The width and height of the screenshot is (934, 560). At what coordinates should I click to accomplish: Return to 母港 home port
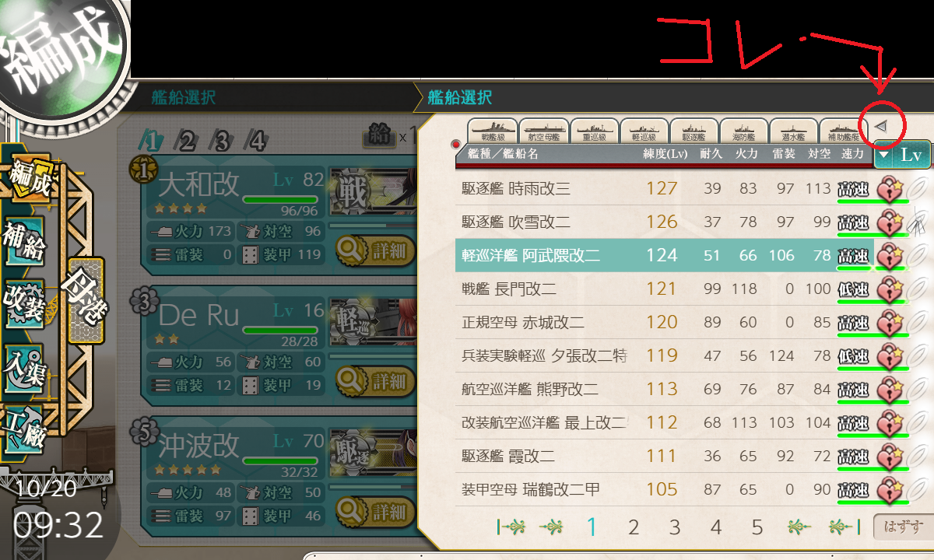tap(86, 299)
